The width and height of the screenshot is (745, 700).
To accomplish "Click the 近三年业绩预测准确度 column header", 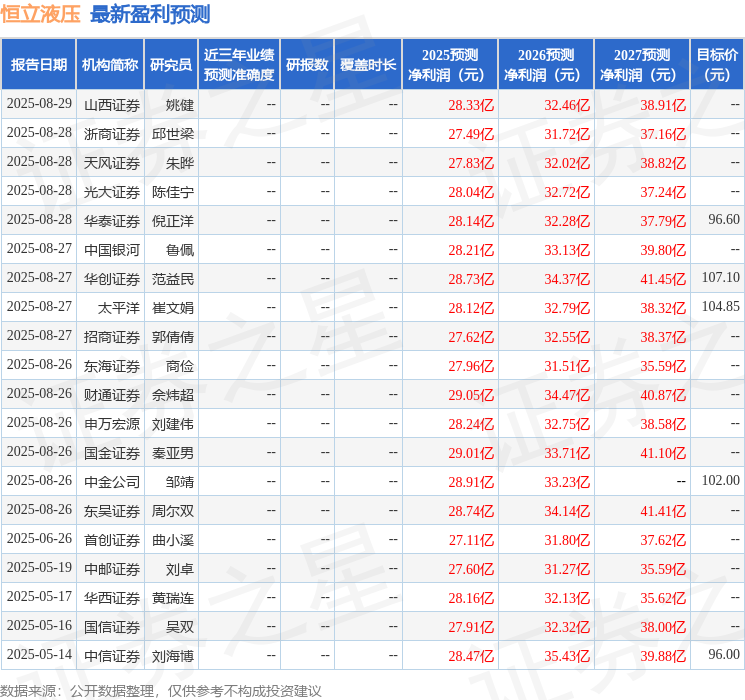I will [x=239, y=65].
